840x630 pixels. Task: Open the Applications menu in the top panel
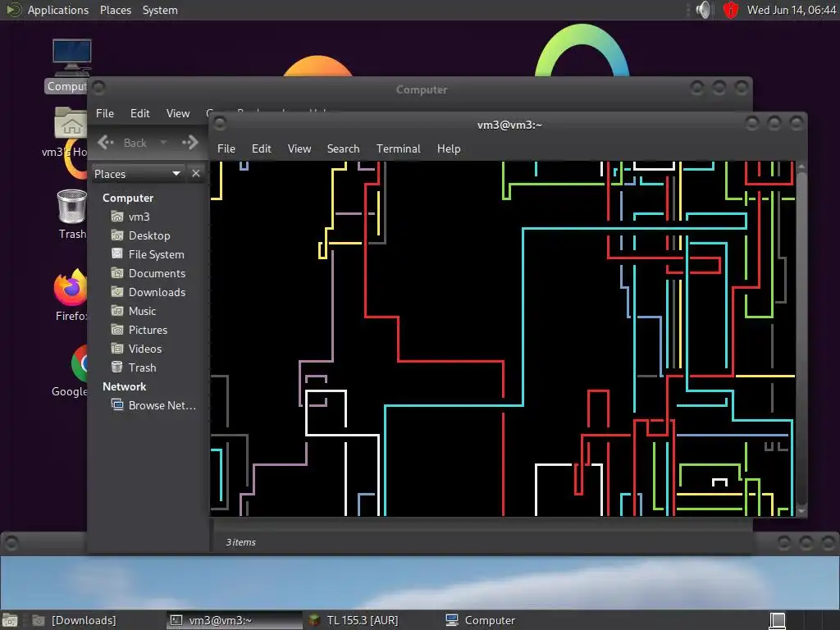pos(48,10)
